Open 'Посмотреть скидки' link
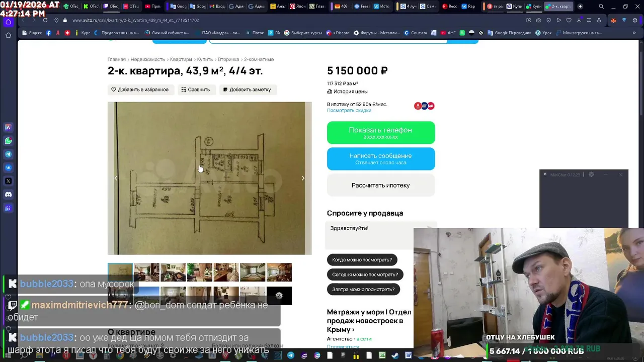This screenshot has width=644, height=362. pos(349,110)
